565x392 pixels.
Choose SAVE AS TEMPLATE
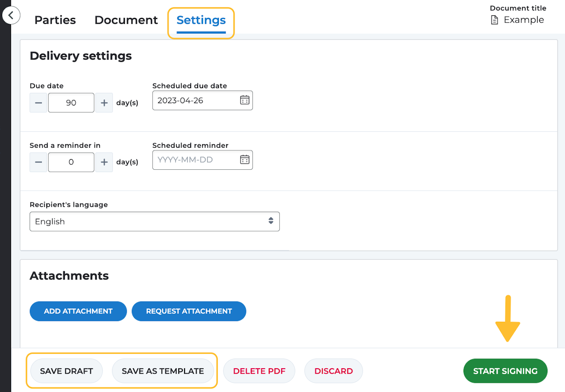coord(163,371)
